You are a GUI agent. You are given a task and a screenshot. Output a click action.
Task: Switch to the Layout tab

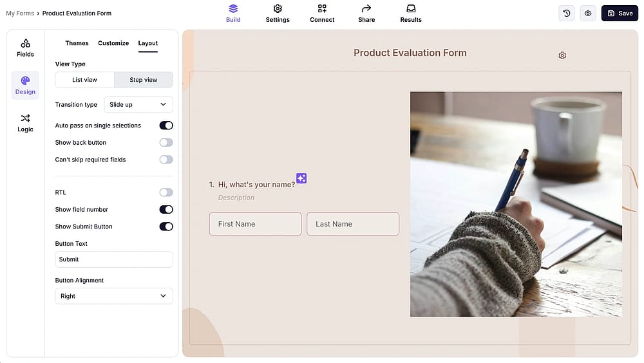[148, 43]
